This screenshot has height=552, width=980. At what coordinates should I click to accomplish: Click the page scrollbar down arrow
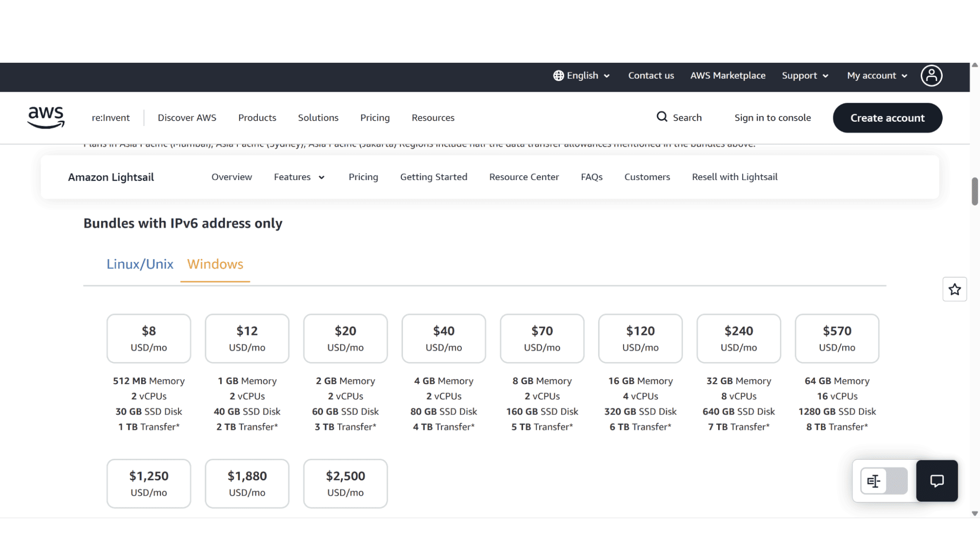pos(975,513)
